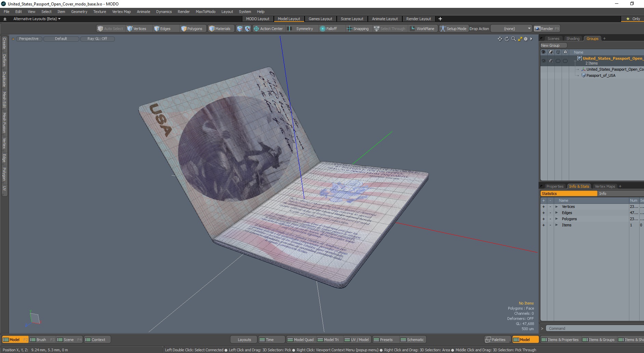Click the Command input field
The height and width of the screenshot is (353, 644).
(x=595, y=328)
